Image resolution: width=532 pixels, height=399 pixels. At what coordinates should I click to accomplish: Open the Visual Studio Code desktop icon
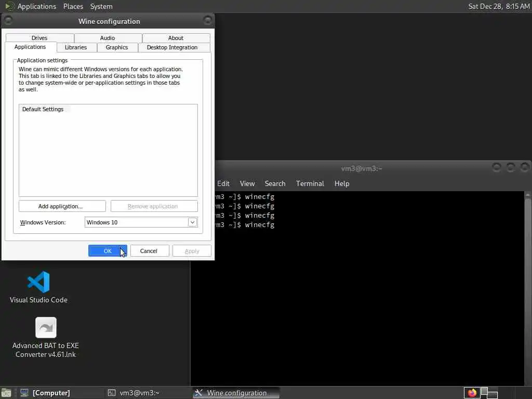(x=38, y=287)
